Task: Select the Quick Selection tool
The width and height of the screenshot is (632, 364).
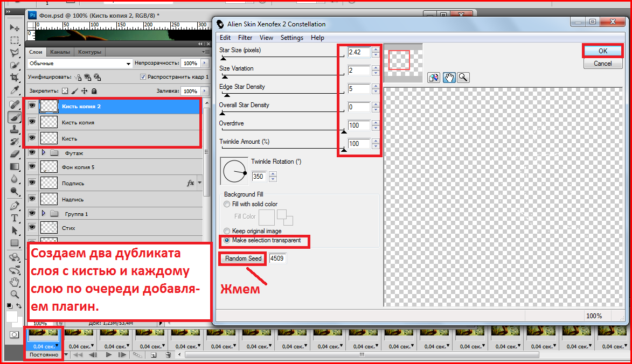Action: click(x=15, y=65)
